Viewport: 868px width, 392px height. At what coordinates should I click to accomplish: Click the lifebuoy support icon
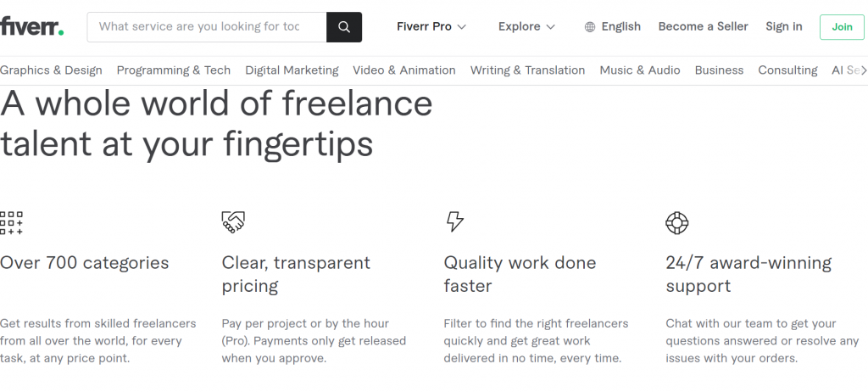(676, 223)
